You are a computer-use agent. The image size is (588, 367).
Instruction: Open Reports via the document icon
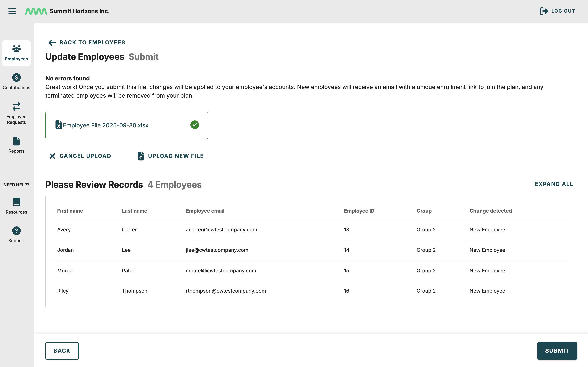16,141
